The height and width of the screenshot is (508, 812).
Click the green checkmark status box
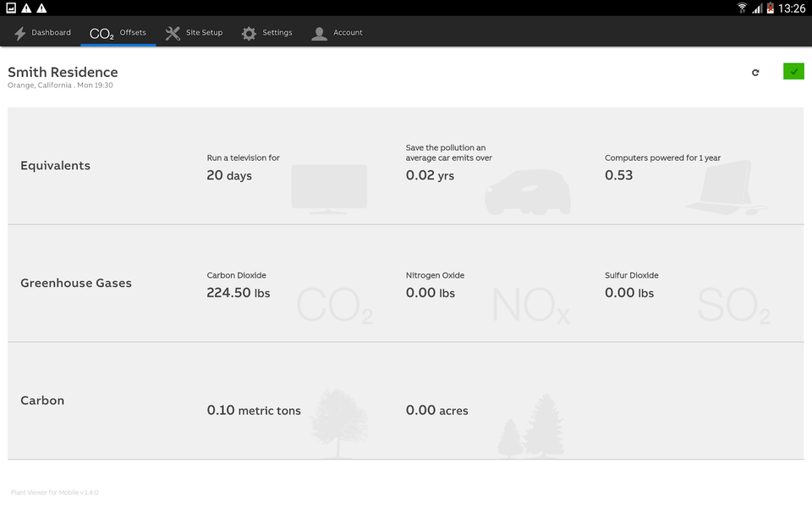coord(793,72)
